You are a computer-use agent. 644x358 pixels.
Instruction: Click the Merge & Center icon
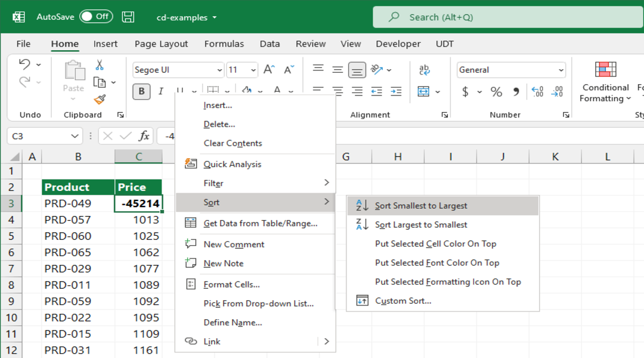coord(423,91)
